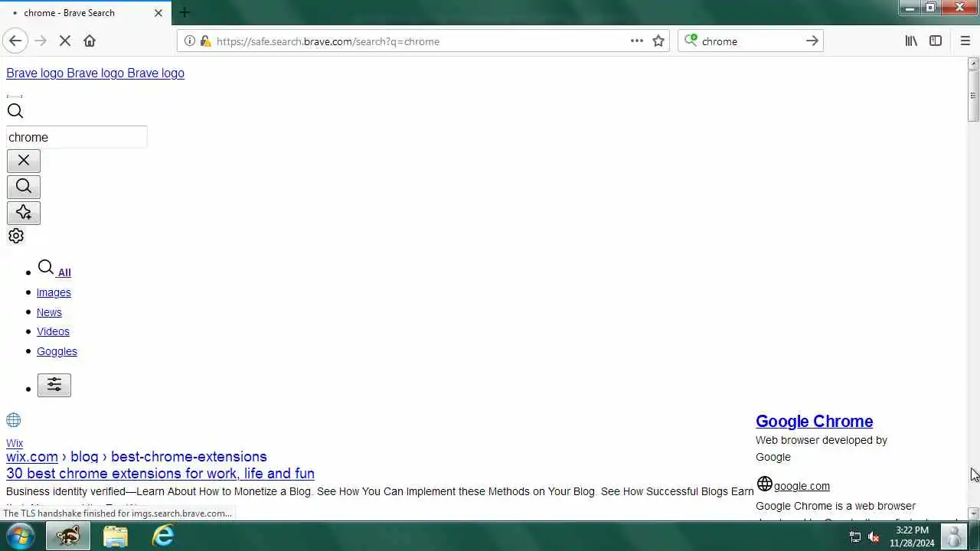The width and height of the screenshot is (980, 551).
Task: Switch to Images results
Action: click(54, 292)
